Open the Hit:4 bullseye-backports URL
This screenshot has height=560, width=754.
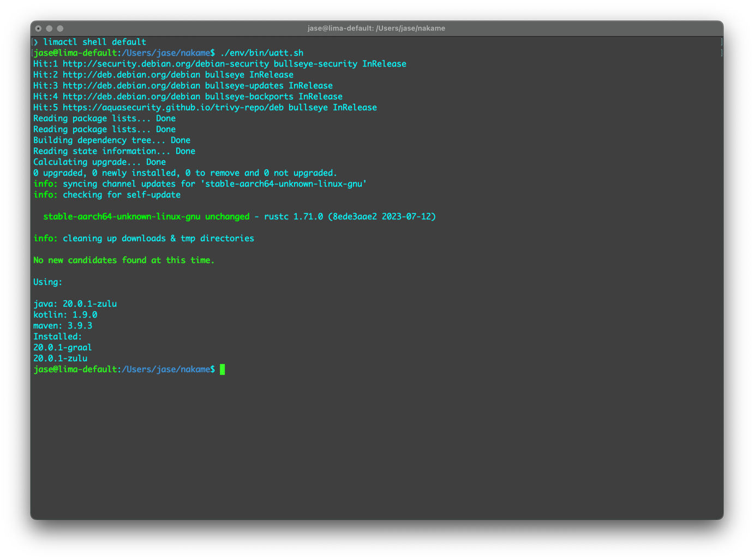click(131, 97)
